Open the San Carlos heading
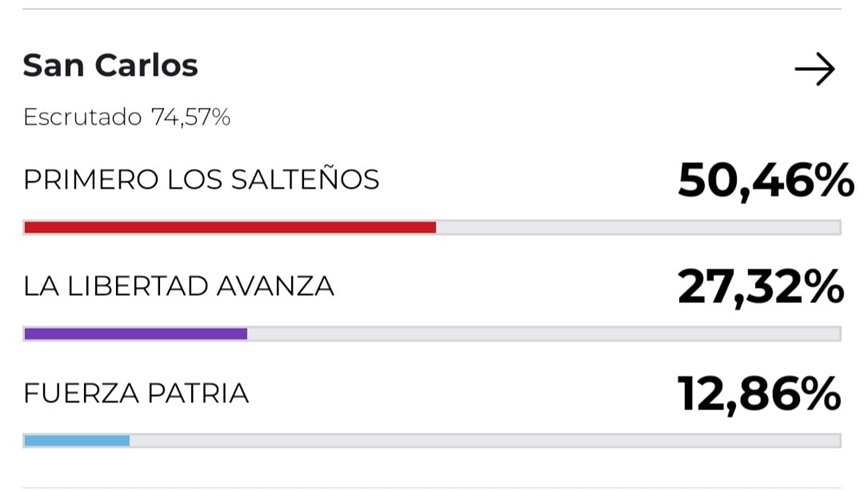The height and width of the screenshot is (491, 864). [110, 66]
